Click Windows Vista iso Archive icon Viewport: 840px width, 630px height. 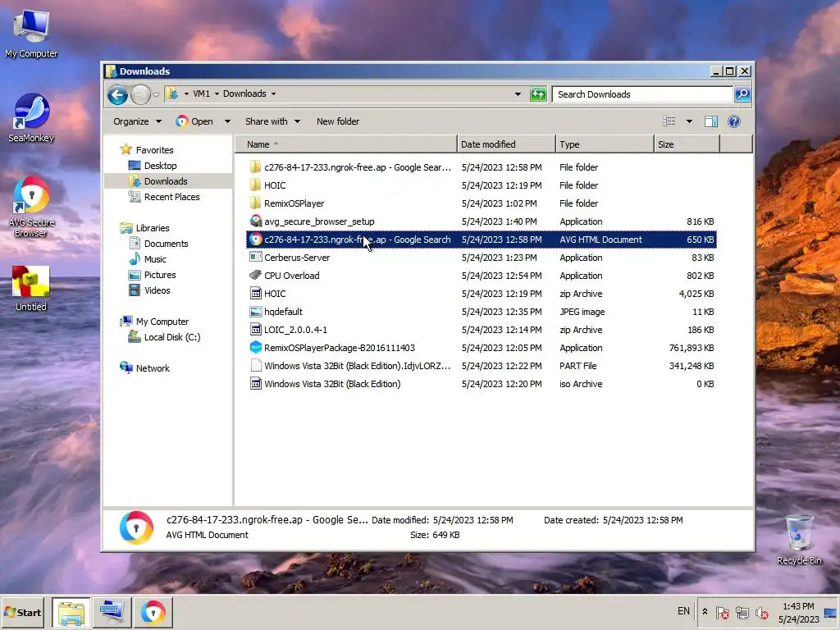[x=256, y=384]
